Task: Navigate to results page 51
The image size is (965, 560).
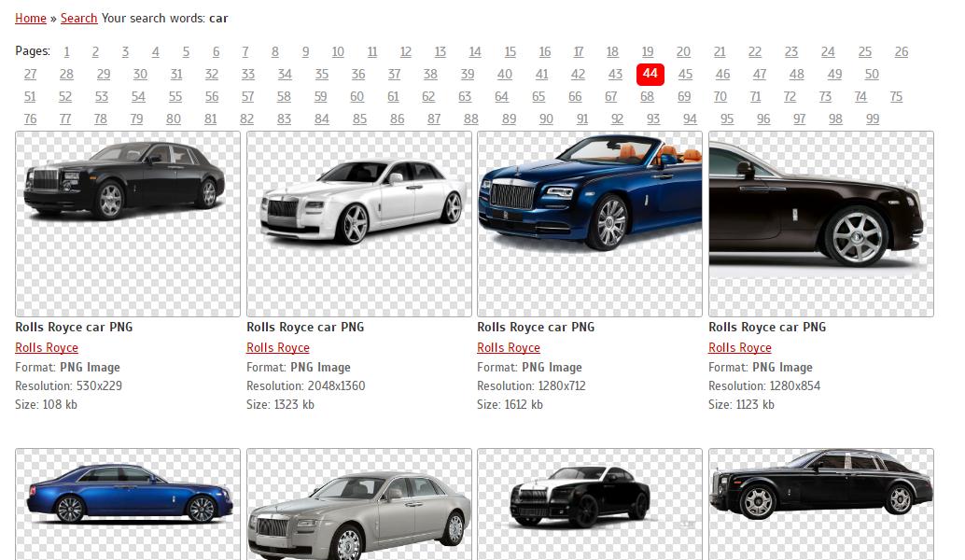Action: 30,97
